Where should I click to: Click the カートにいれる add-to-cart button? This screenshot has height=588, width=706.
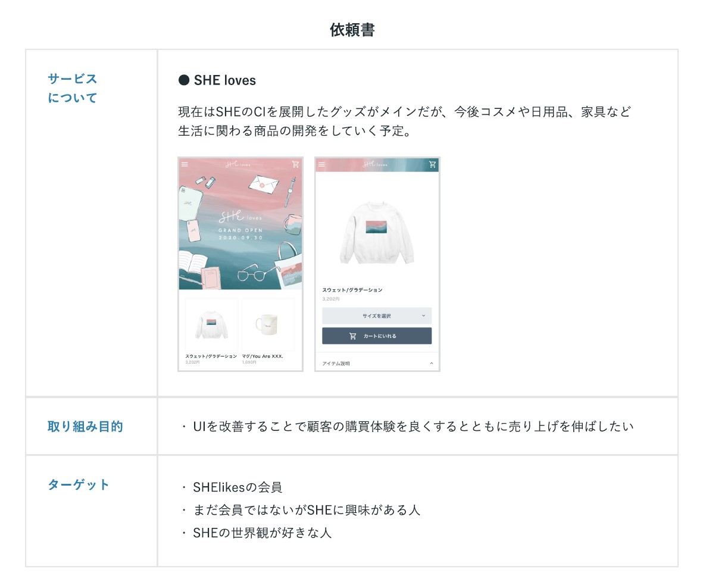[377, 336]
